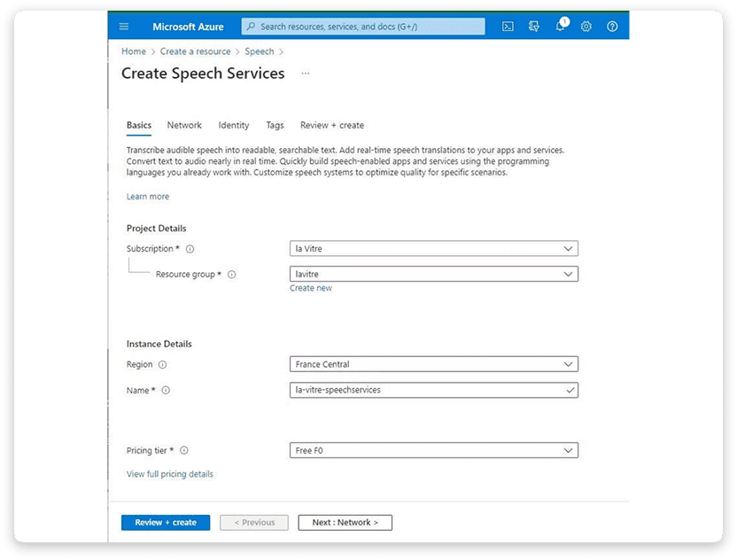Click the Name input field
This screenshot has height=560, width=737.
pos(434,390)
